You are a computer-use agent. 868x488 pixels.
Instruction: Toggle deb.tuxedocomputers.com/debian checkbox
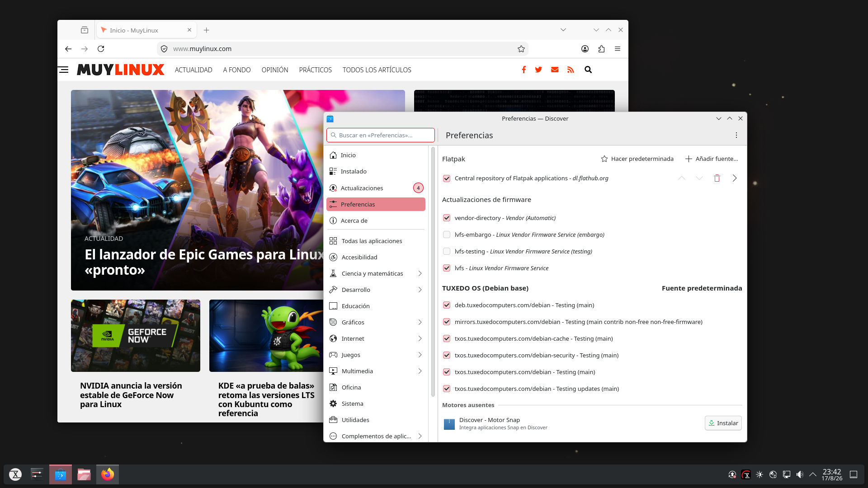pyautogui.click(x=447, y=305)
